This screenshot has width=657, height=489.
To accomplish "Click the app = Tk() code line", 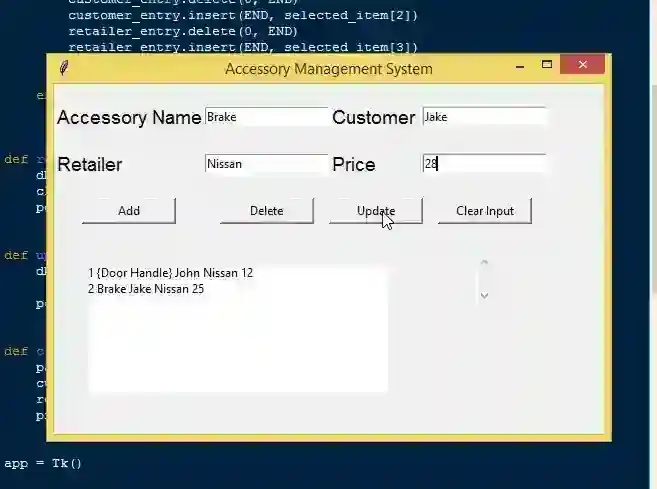I will [x=43, y=463].
